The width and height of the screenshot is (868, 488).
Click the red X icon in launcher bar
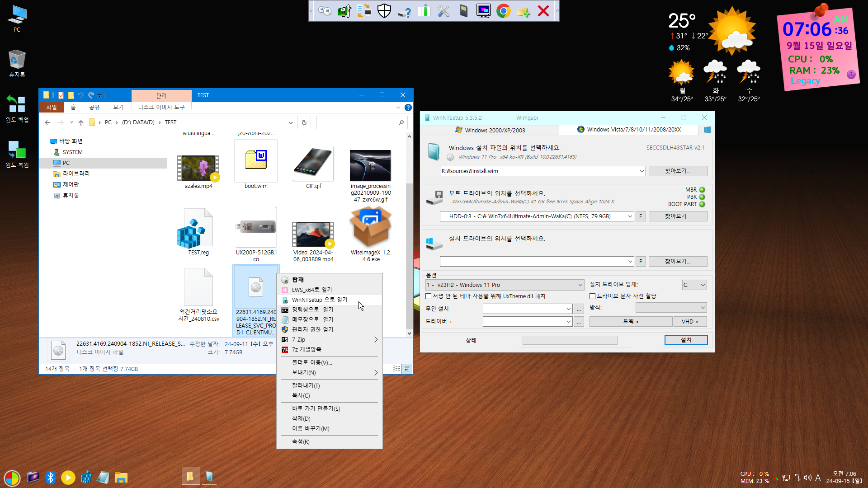(x=543, y=11)
